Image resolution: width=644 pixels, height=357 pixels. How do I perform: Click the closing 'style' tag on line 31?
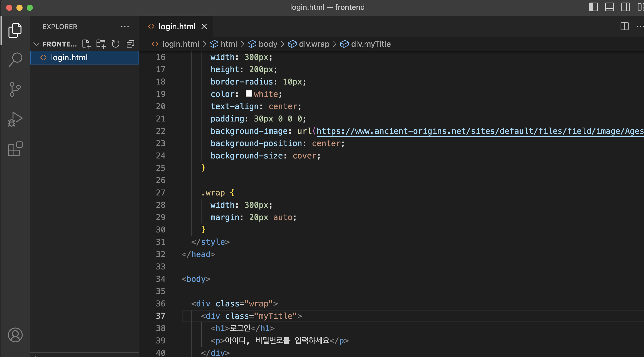(x=210, y=242)
